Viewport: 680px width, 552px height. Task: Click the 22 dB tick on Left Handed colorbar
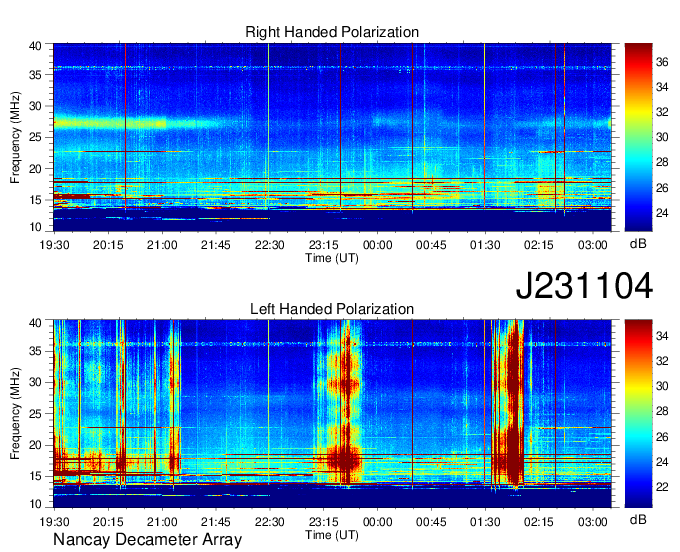(662, 487)
